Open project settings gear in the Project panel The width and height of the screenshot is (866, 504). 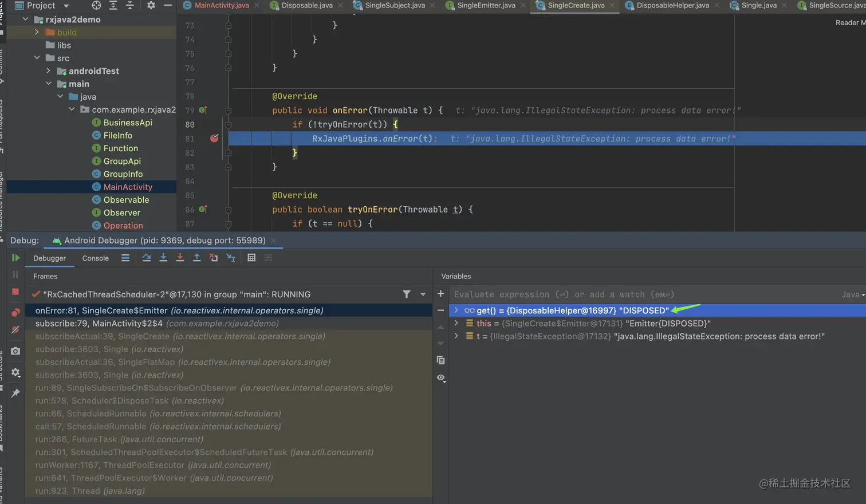[x=151, y=5]
